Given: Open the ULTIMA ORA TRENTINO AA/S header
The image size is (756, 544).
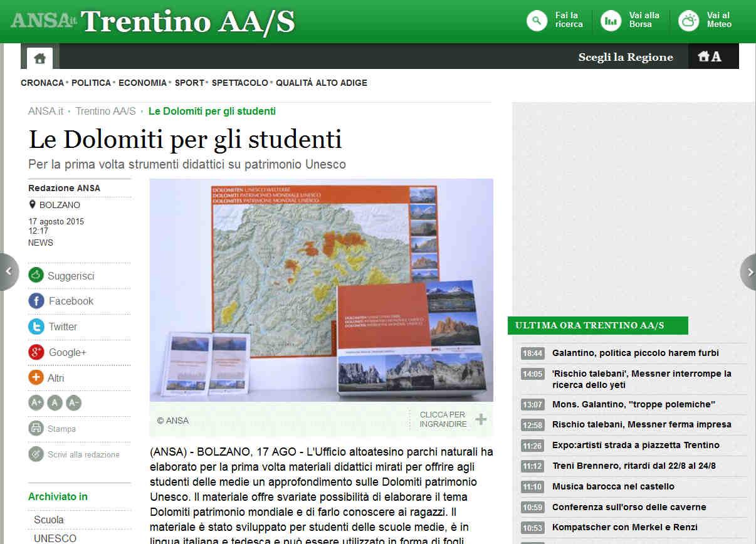Looking at the screenshot, I should [598, 325].
